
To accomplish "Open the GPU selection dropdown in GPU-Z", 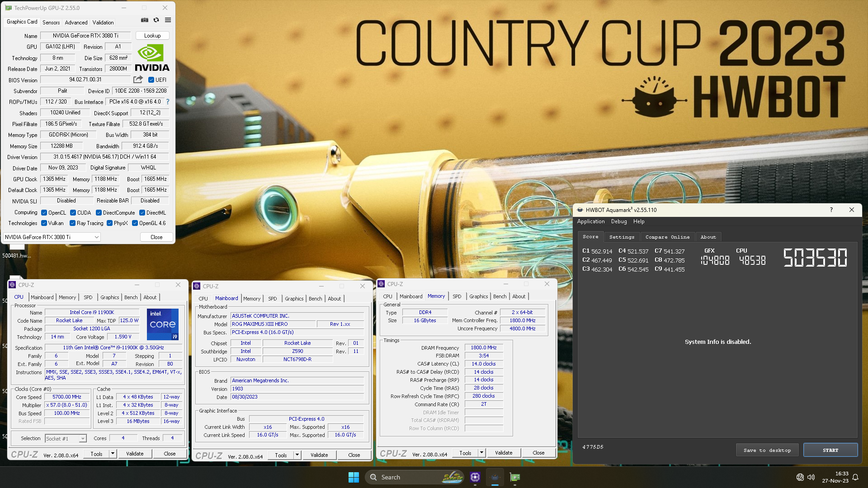I will [x=52, y=237].
